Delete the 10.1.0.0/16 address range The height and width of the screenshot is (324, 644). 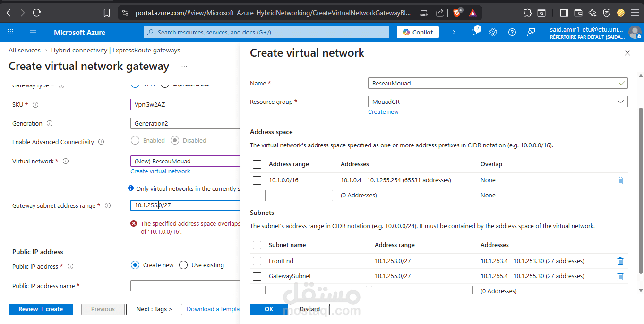(x=620, y=180)
